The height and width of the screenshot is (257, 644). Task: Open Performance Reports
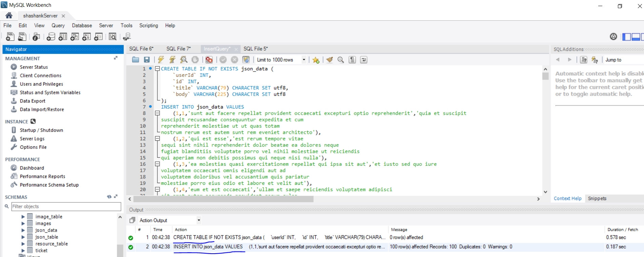[x=42, y=176]
